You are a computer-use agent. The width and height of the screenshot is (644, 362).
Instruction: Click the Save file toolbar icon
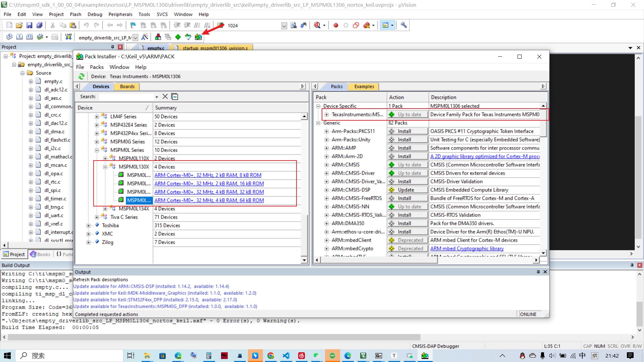[x=30, y=25]
